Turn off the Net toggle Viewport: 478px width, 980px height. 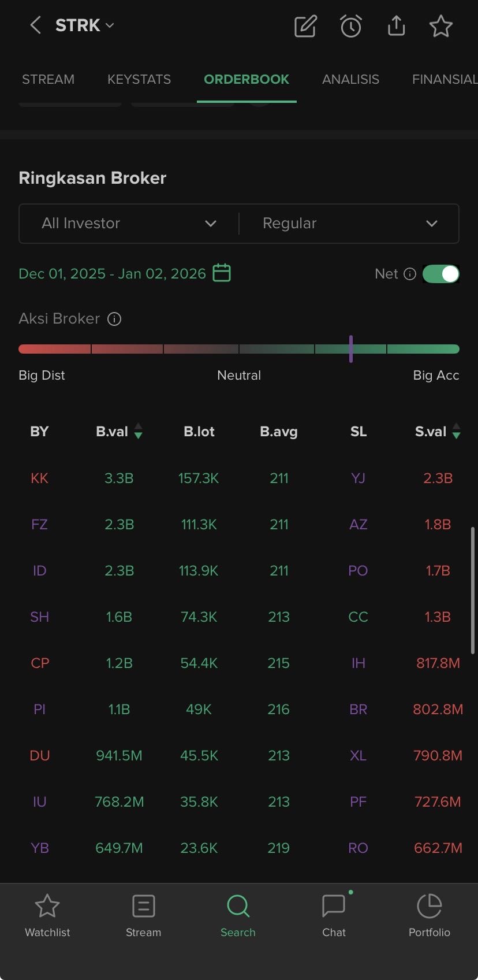click(441, 274)
